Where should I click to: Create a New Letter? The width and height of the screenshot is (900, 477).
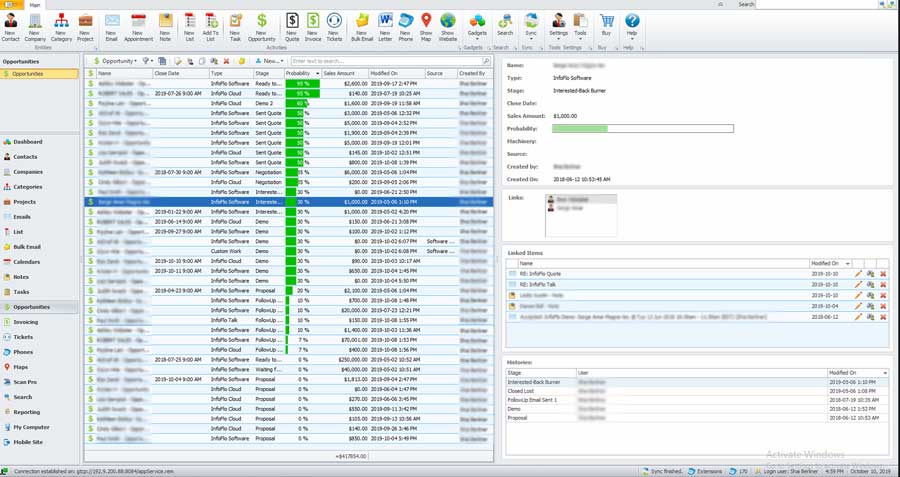pyautogui.click(x=385, y=27)
